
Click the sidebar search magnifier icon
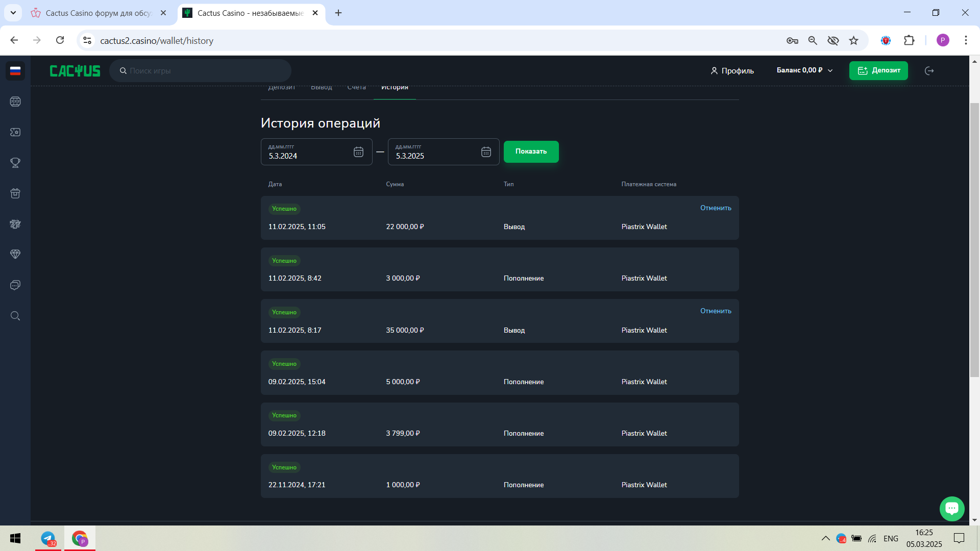coord(15,316)
